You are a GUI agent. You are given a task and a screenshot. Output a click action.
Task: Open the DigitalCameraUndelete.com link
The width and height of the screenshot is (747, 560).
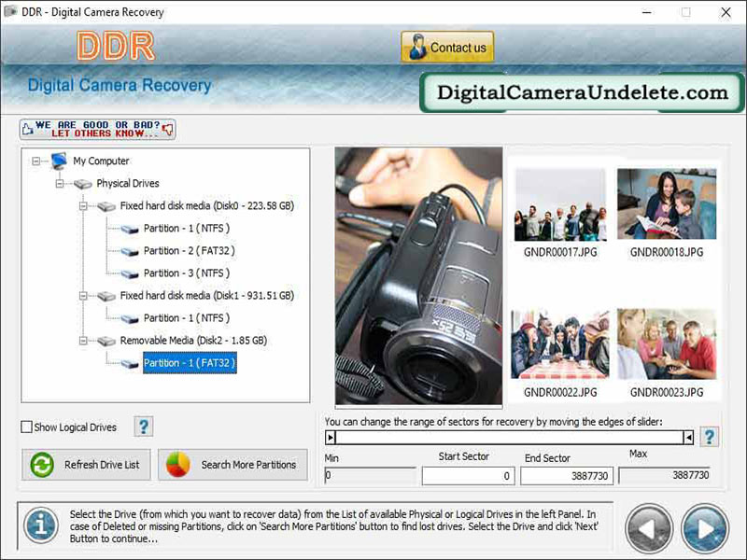pyautogui.click(x=577, y=93)
